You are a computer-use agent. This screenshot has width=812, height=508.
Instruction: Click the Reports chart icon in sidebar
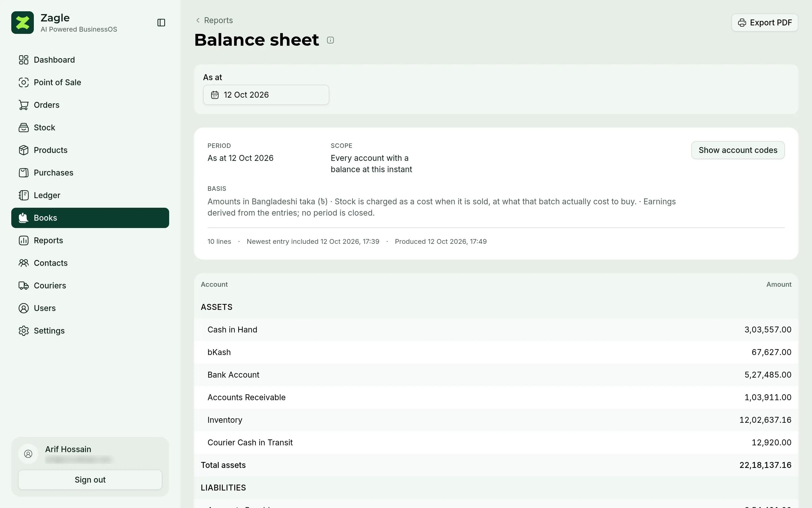click(x=23, y=240)
